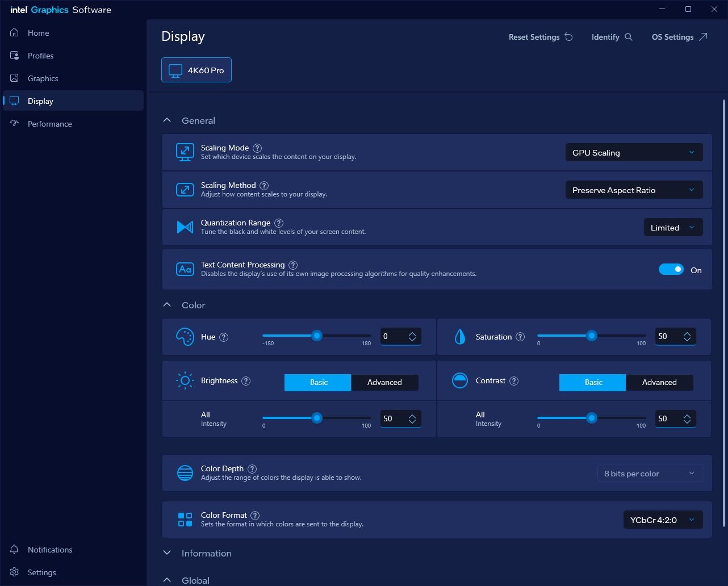Click the Scaling Method resize icon
Screen dimensions: 728x586
(185, 190)
